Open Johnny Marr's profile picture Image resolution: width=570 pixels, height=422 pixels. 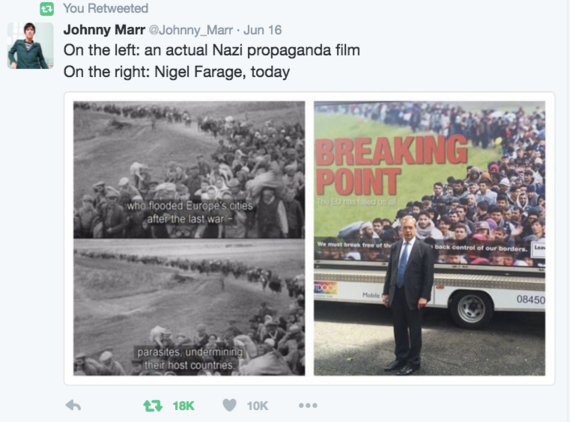click(x=31, y=45)
